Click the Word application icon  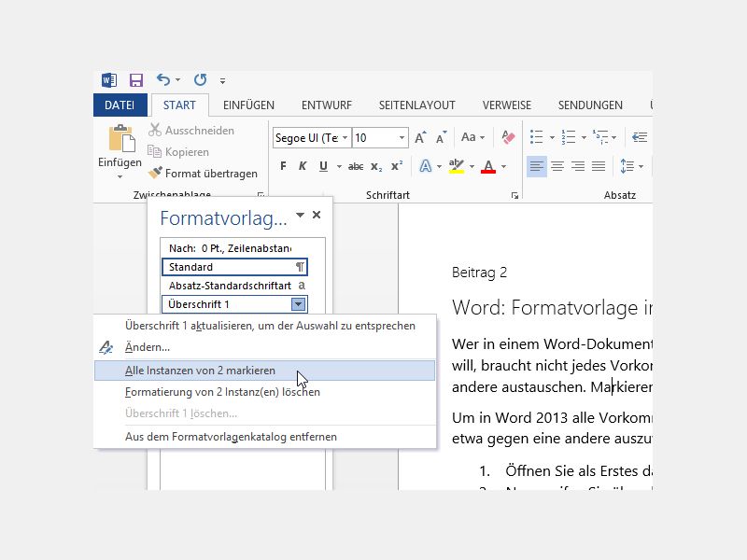[109, 80]
